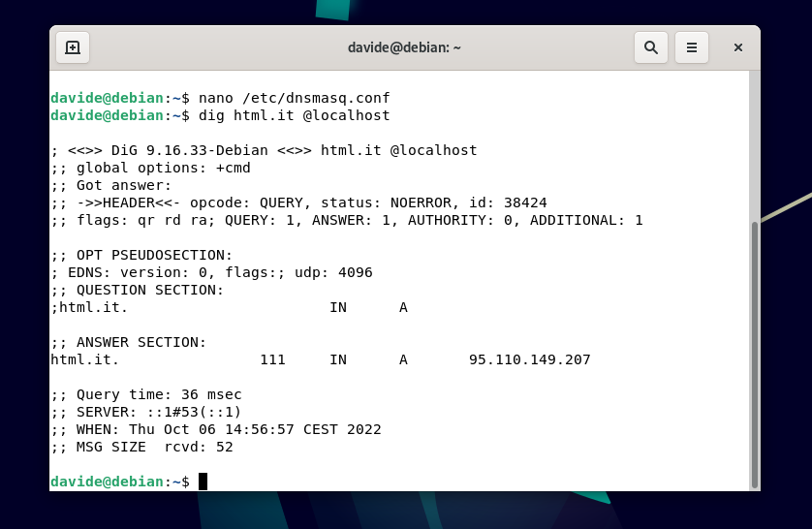Click the global options: +cmd line
The image size is (812, 529).
(151, 168)
